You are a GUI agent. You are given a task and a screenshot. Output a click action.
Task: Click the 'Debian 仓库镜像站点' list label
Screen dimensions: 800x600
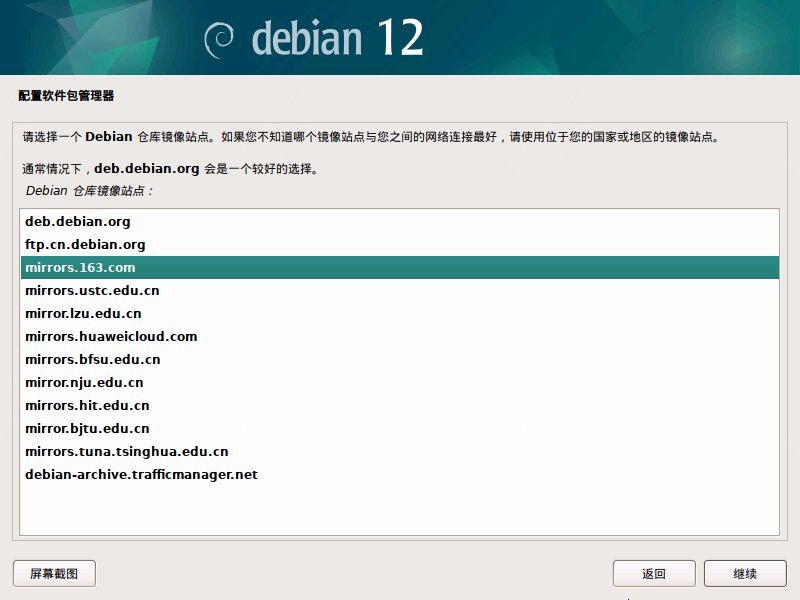point(90,190)
